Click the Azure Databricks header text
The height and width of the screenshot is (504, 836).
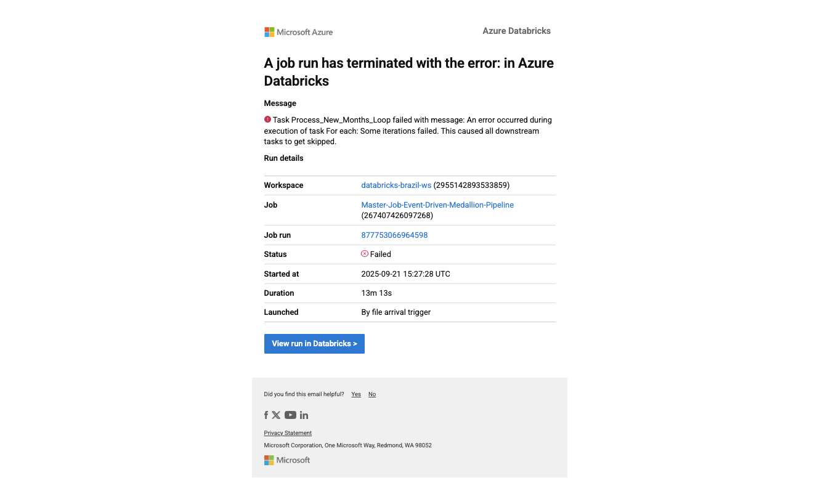coord(516,31)
